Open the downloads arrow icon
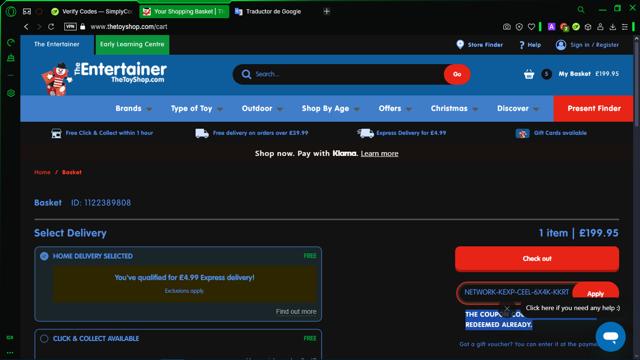Viewport: 640px width, 360px height. pyautogui.click(x=613, y=27)
